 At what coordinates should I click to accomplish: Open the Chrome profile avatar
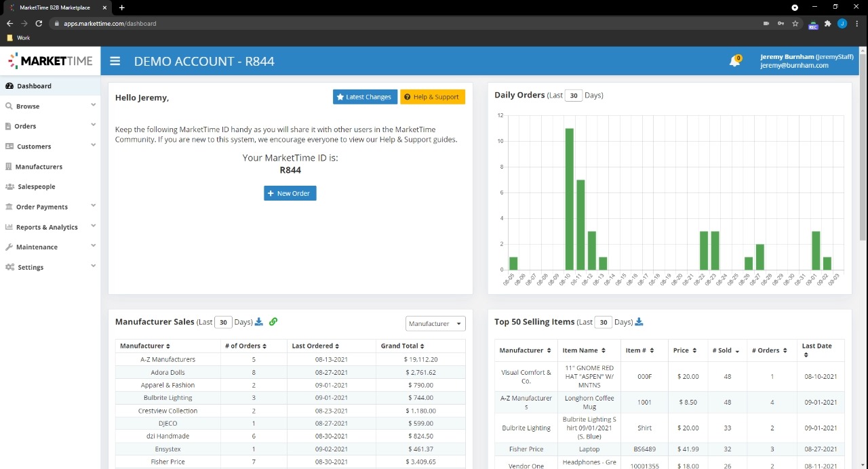[x=842, y=23]
